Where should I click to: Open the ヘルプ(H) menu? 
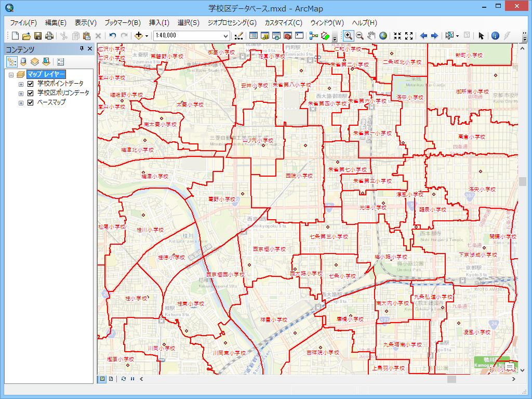click(x=364, y=23)
